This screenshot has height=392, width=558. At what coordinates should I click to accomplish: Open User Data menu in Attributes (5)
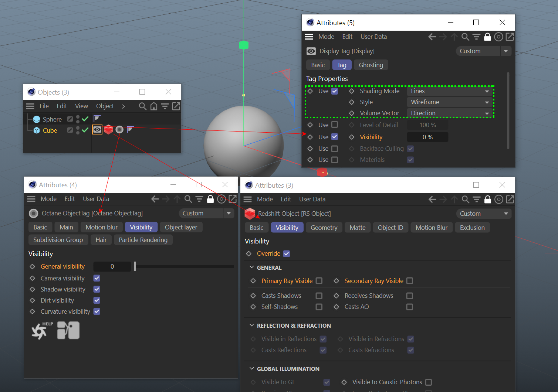tap(373, 37)
